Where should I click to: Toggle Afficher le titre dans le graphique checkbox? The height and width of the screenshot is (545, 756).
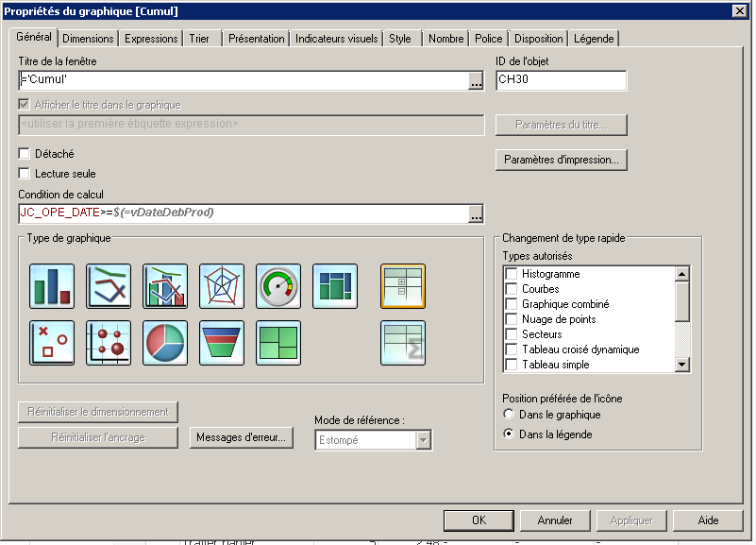(x=25, y=104)
